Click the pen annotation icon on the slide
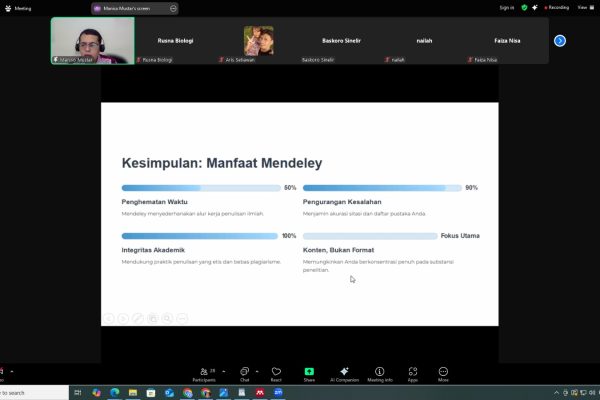This screenshot has height=400, width=600. pyautogui.click(x=138, y=318)
